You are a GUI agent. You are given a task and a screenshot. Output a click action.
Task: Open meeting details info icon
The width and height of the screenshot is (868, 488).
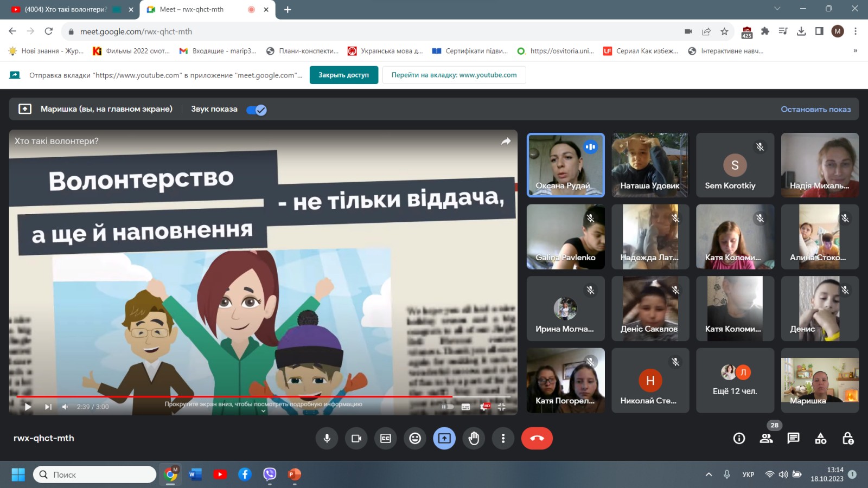click(x=739, y=438)
